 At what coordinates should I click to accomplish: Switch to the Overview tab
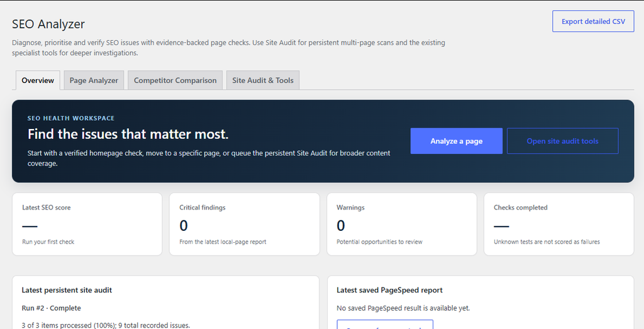[x=38, y=81]
